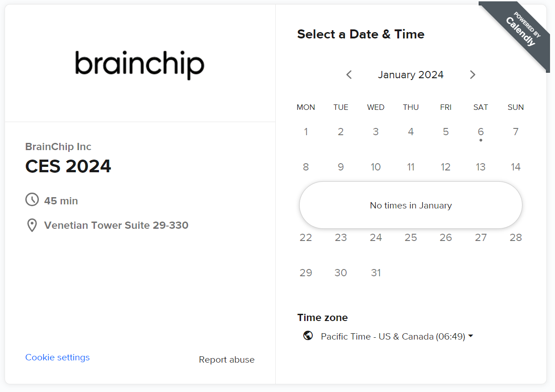The image size is (555, 392).
Task: Pick January 29 on the calendar
Action: tap(306, 273)
